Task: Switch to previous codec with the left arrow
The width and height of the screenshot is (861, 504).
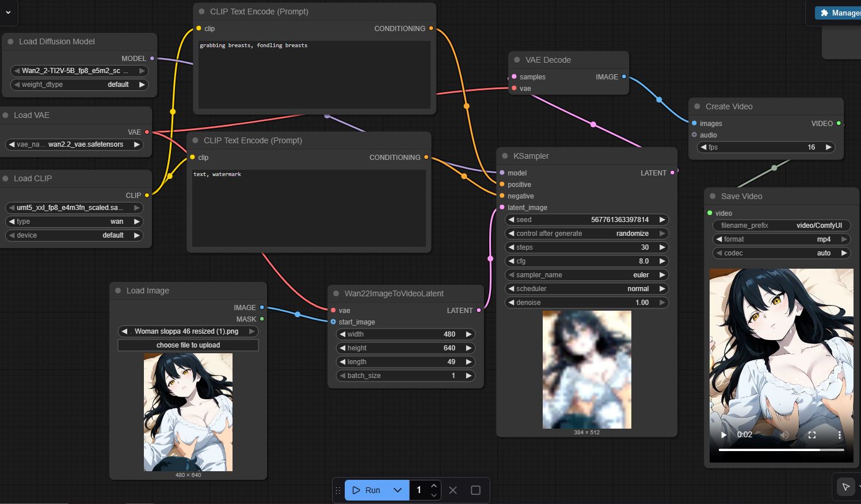Action: click(x=719, y=253)
